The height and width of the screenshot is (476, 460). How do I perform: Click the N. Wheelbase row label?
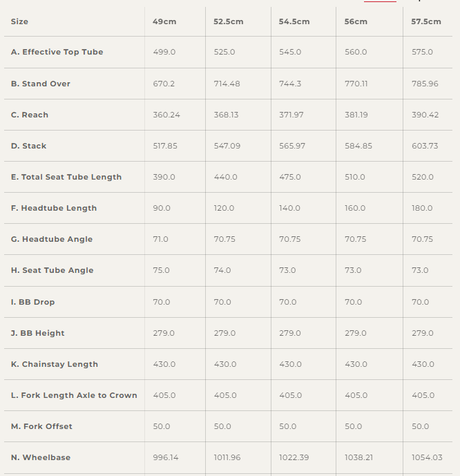(x=41, y=457)
